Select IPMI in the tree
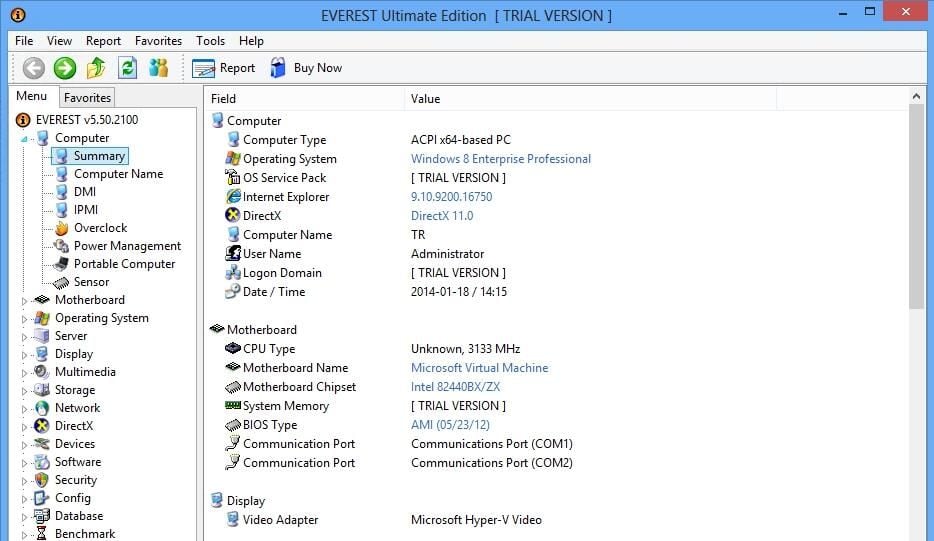Viewport: 934px width, 541px height. 86,210
